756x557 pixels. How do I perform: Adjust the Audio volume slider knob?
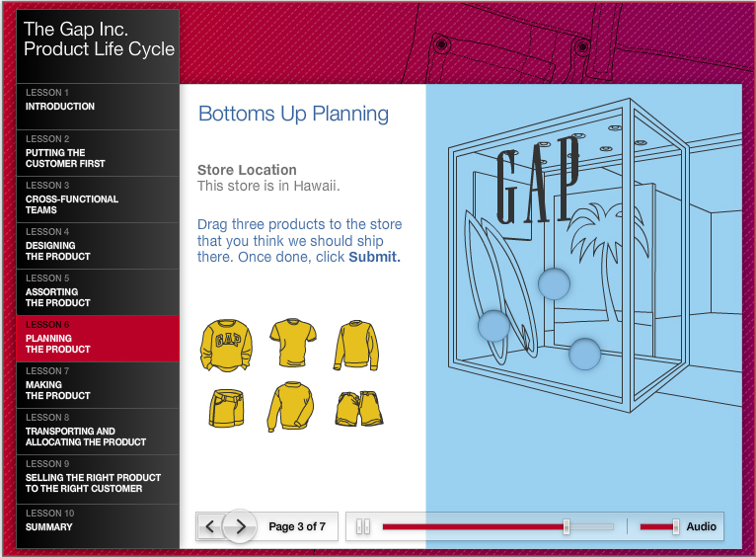[676, 526]
